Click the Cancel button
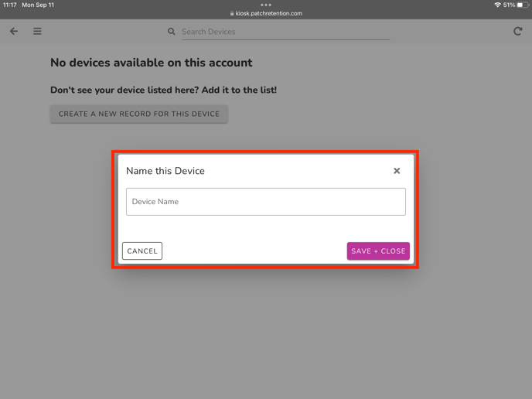Viewport: 532px width, 399px height. point(142,251)
